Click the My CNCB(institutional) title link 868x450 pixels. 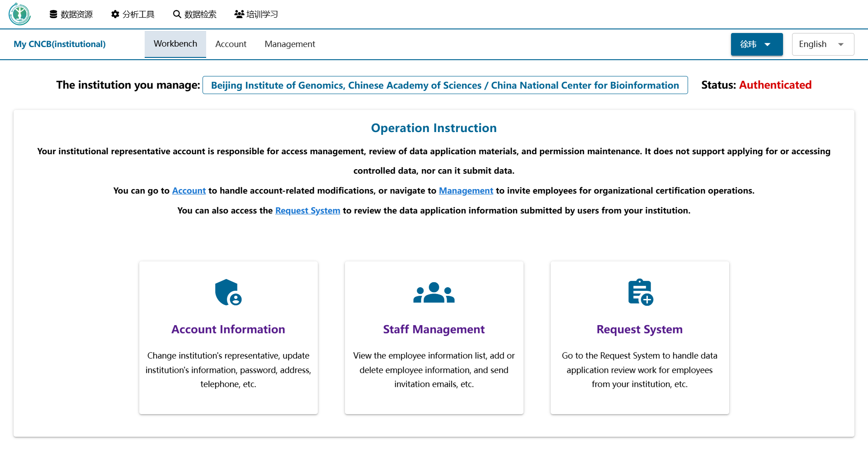click(60, 44)
